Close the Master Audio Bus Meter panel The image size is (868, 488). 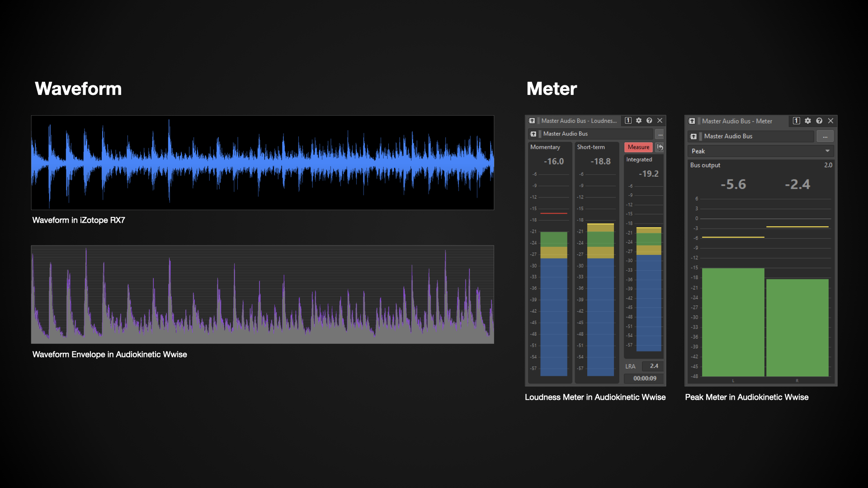[830, 121]
